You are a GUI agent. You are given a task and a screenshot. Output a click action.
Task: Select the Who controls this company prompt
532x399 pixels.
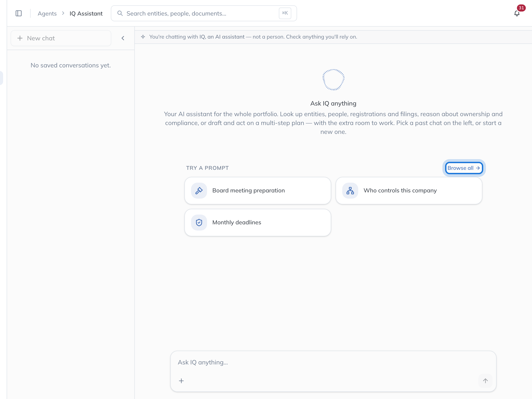tap(409, 190)
